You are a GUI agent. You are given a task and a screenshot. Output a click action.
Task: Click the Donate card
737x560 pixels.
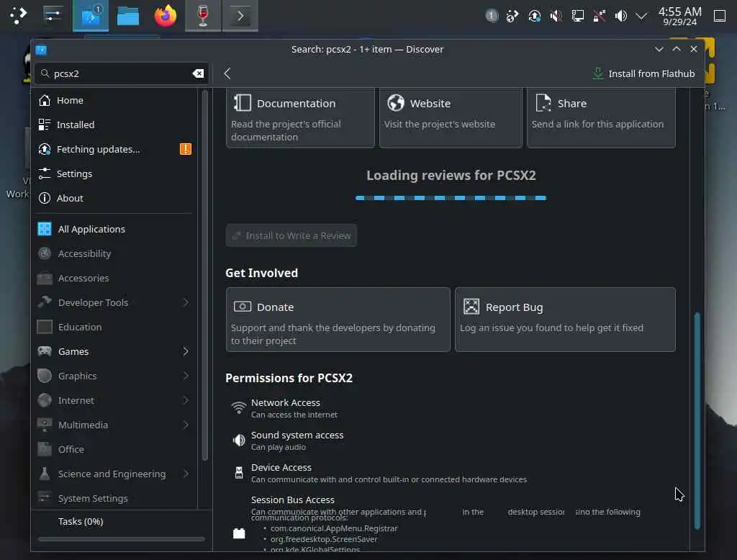[x=338, y=320]
